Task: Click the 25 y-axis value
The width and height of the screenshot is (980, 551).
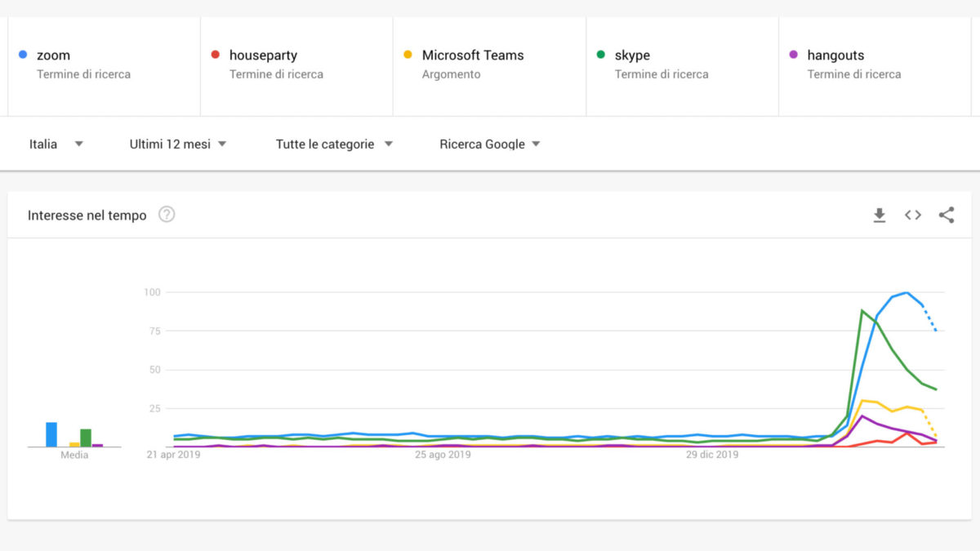Action: pos(155,408)
